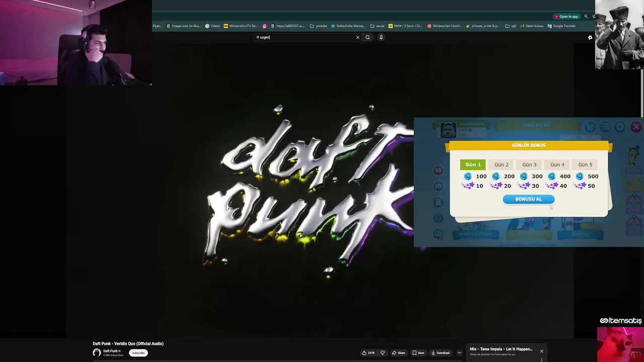Like the video with thumbs up
This screenshot has width=644, height=362.
(369, 353)
